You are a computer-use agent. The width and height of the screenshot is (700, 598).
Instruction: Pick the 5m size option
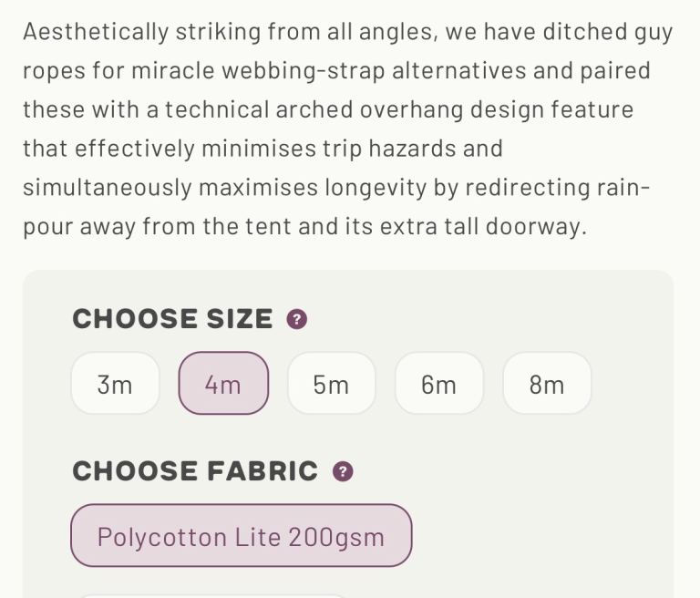point(331,384)
